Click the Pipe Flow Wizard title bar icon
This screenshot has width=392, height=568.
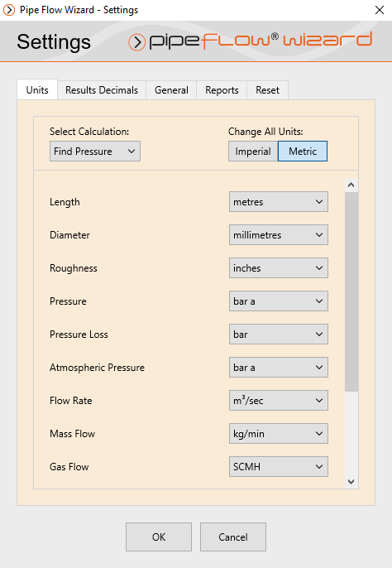pyautogui.click(x=9, y=10)
